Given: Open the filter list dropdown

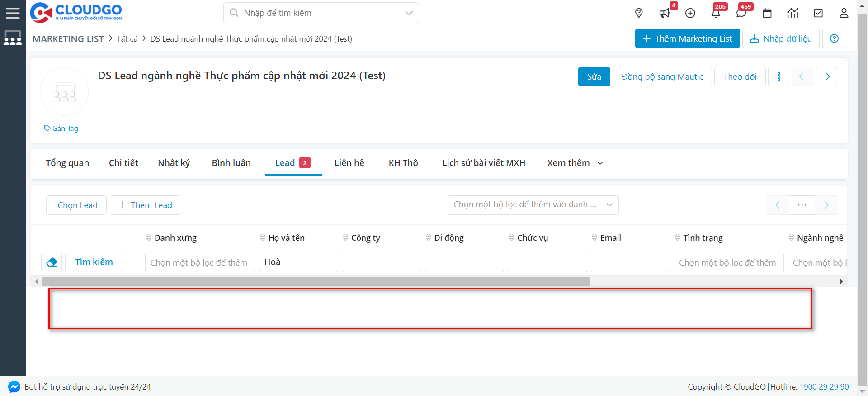Looking at the screenshot, I should [533, 205].
